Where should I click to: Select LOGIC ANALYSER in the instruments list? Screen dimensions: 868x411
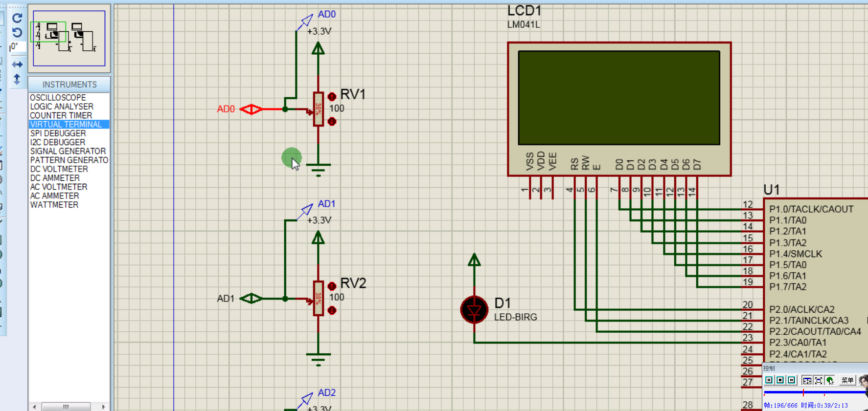(69, 107)
